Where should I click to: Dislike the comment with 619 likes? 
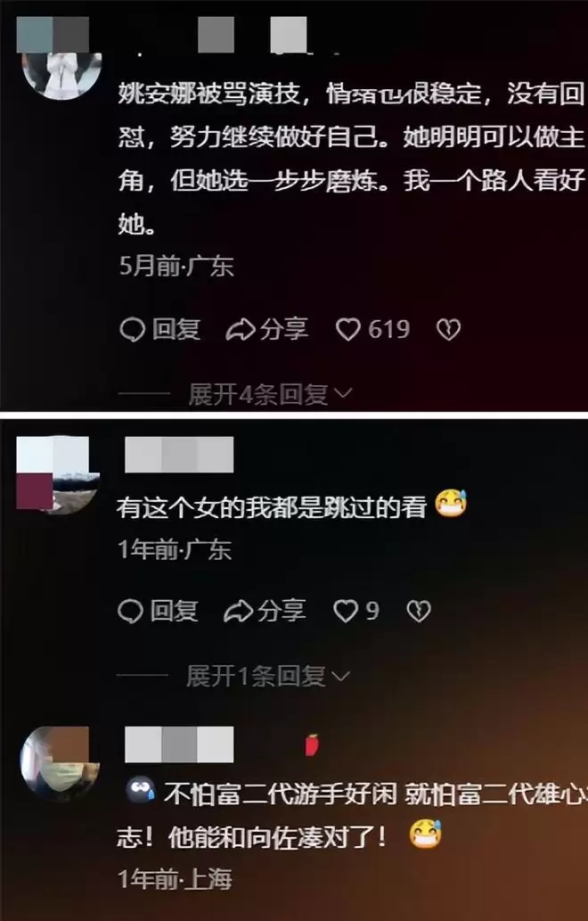448,331
